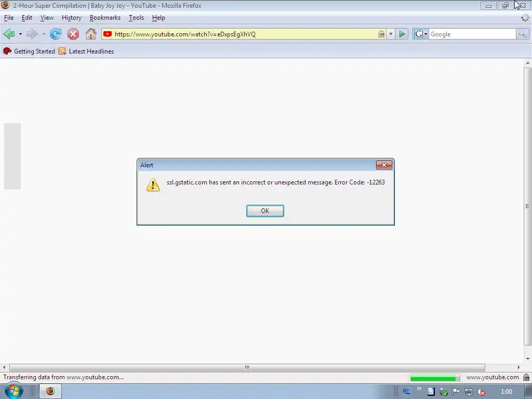This screenshot has width=532, height=399.
Task: Expand the Forward button history dropdown
Action: click(x=44, y=34)
